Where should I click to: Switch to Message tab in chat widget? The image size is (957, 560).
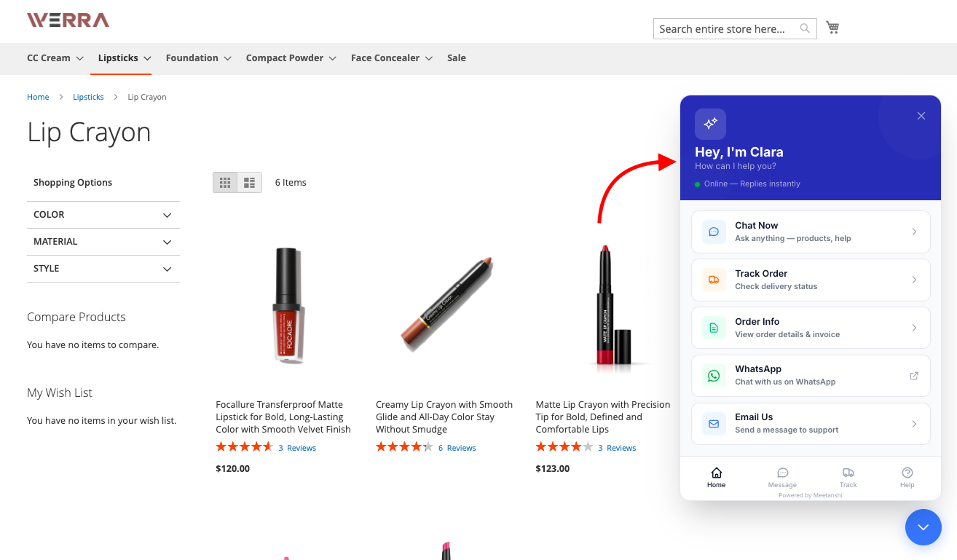pyautogui.click(x=782, y=478)
